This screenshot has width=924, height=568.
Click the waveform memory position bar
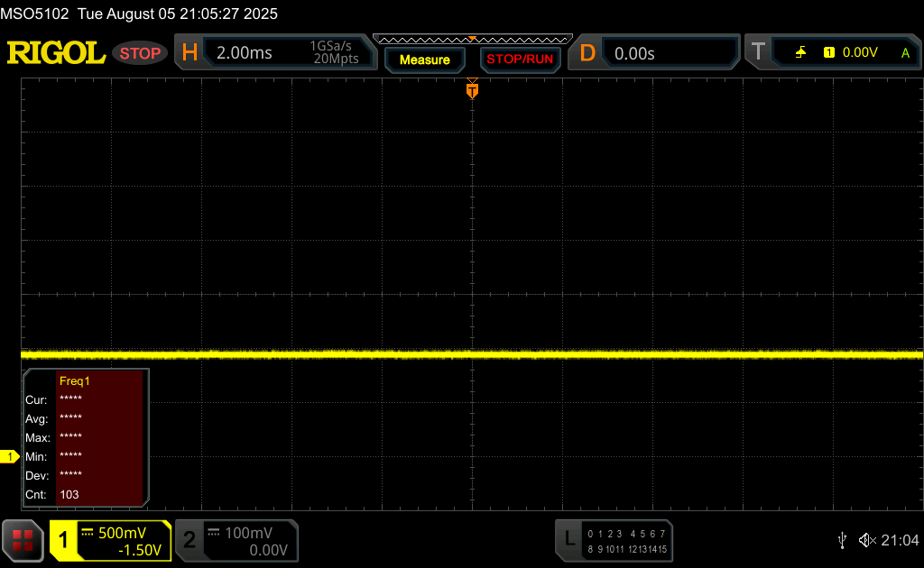pos(472,39)
